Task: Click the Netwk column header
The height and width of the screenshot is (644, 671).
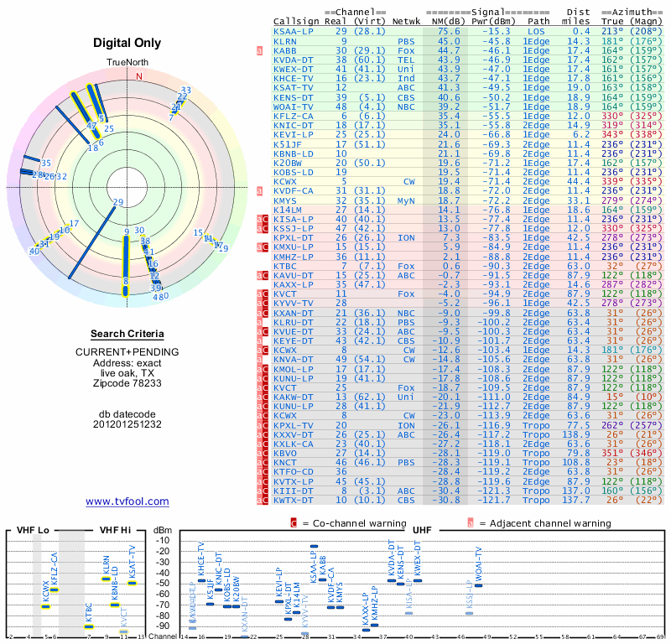Action: point(406,22)
